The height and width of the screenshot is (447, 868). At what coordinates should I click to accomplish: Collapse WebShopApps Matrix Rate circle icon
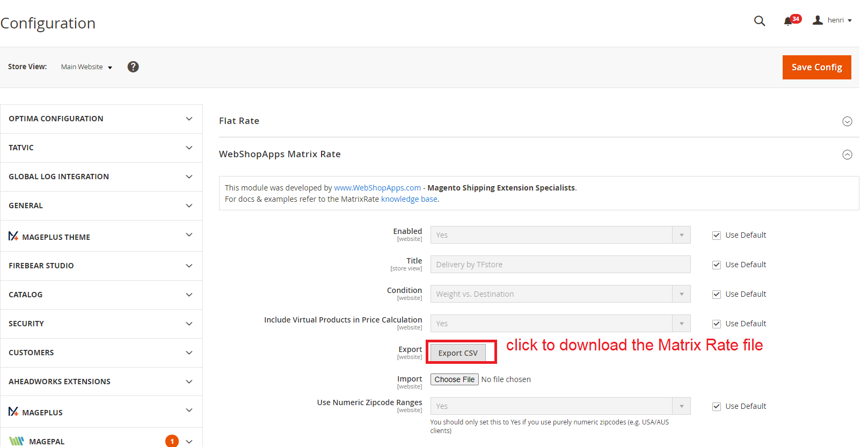[847, 155]
